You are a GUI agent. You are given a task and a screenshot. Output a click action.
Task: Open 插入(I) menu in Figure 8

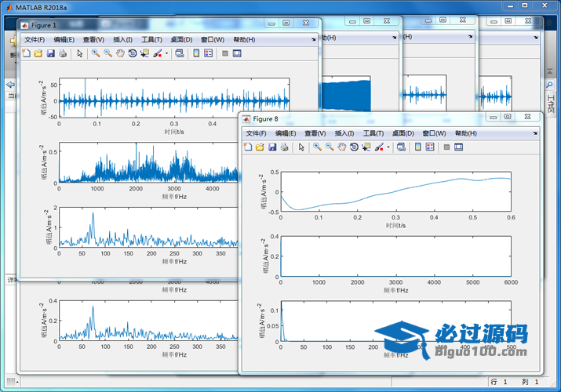pos(344,133)
